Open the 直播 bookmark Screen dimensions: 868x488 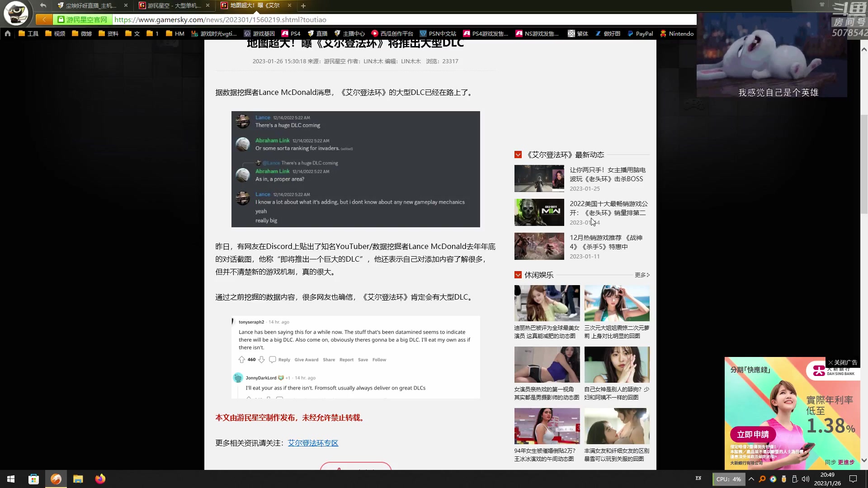[317, 33]
